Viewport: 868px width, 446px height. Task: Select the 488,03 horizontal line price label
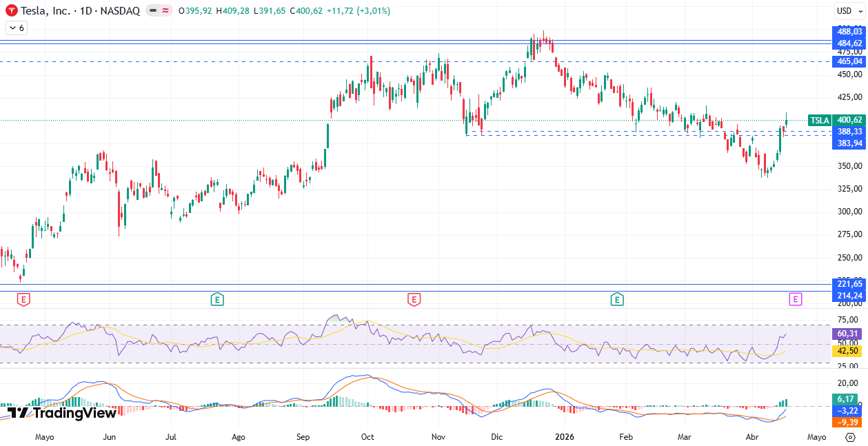(x=849, y=32)
